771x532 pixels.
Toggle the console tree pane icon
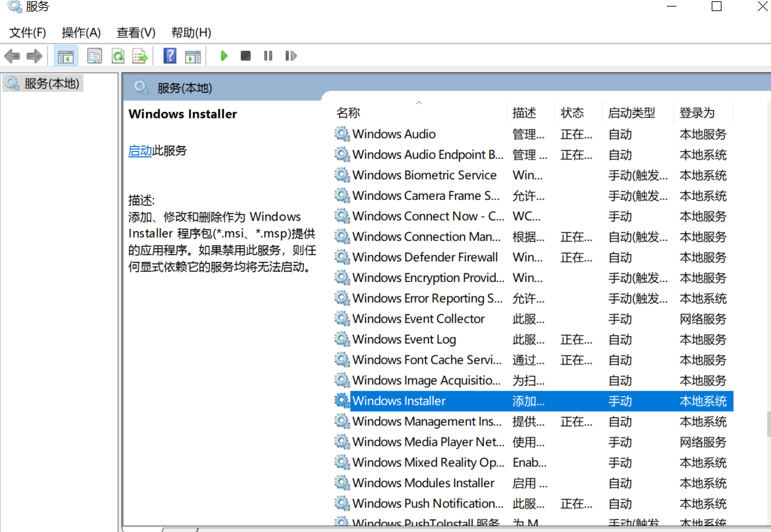pos(65,55)
